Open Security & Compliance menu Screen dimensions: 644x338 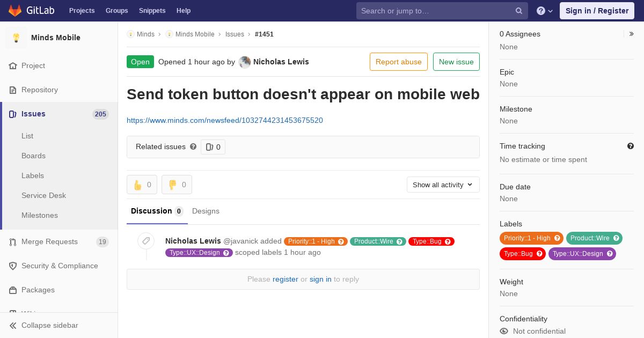[59, 266]
